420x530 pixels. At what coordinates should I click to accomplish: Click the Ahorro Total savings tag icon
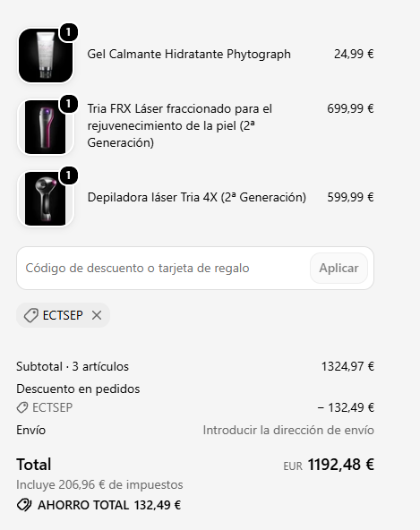click(24, 505)
